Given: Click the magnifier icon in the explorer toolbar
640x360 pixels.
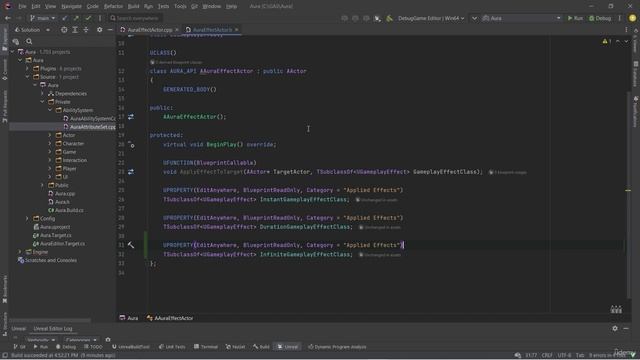Looking at the screenshot, I should pyautogui.click(x=29, y=41).
